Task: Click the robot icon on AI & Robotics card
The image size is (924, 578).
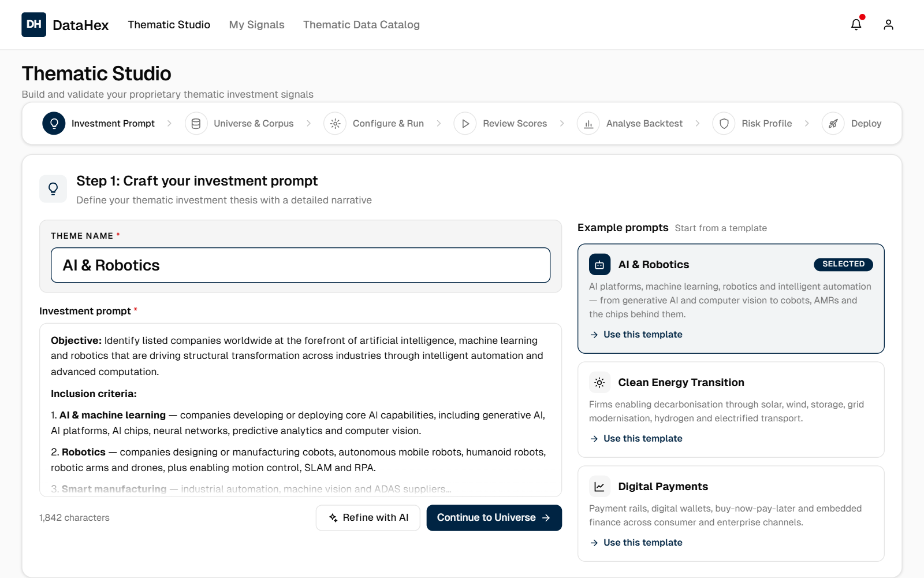Action: tap(599, 265)
